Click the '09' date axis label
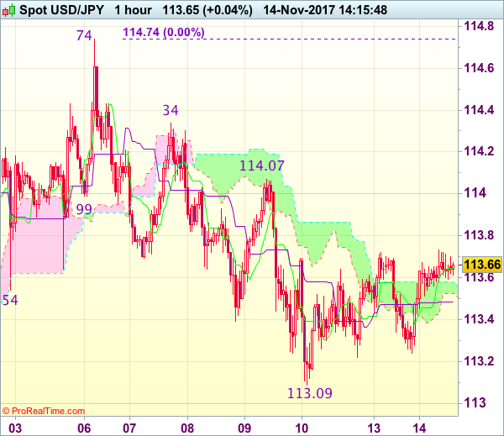 click(244, 428)
